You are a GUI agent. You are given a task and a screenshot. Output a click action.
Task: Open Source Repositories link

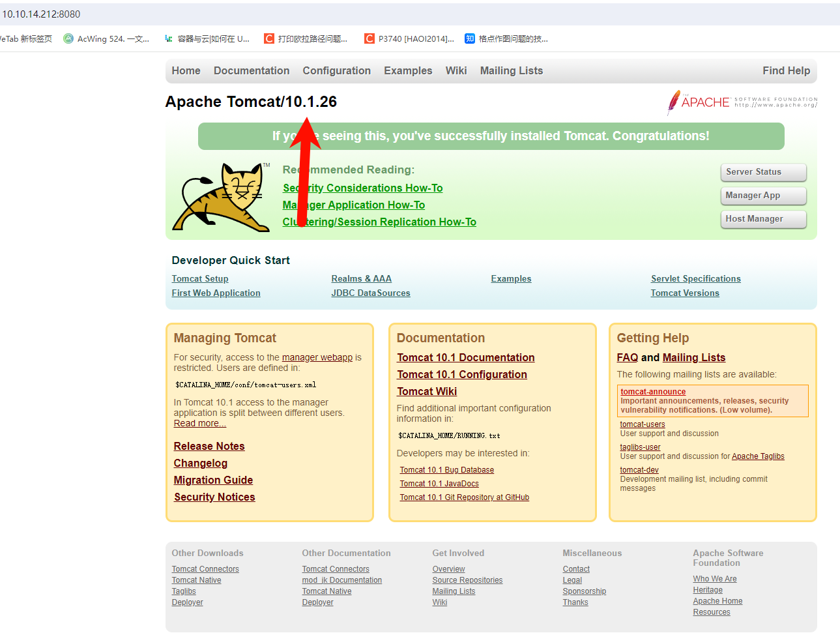coord(467,580)
